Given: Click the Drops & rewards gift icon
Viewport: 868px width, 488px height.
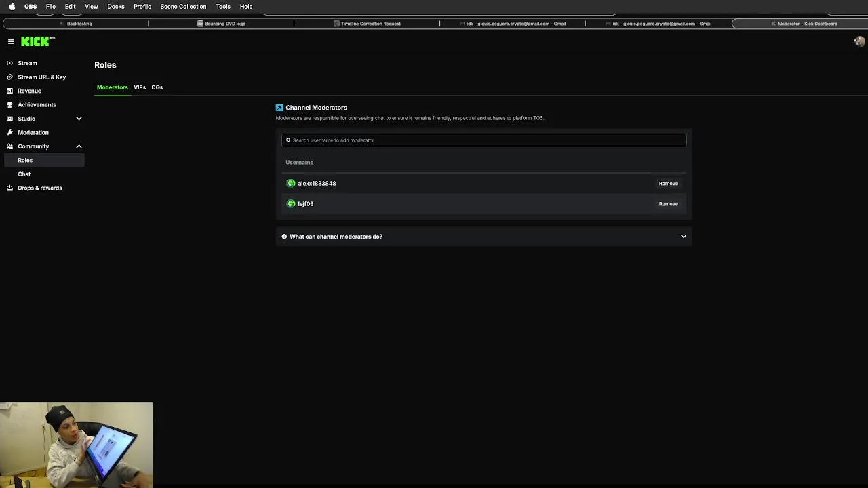Looking at the screenshot, I should point(9,188).
